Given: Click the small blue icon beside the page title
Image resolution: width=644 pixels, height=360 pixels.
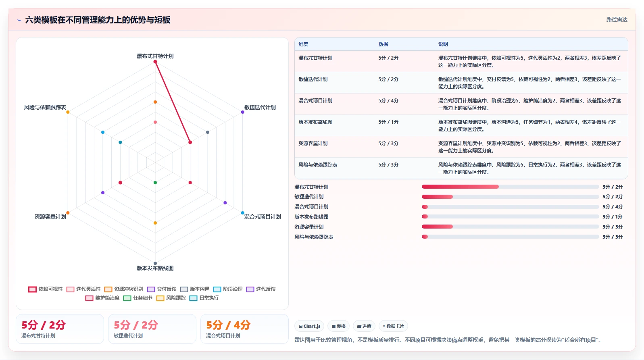Looking at the screenshot, I should [x=19, y=20].
